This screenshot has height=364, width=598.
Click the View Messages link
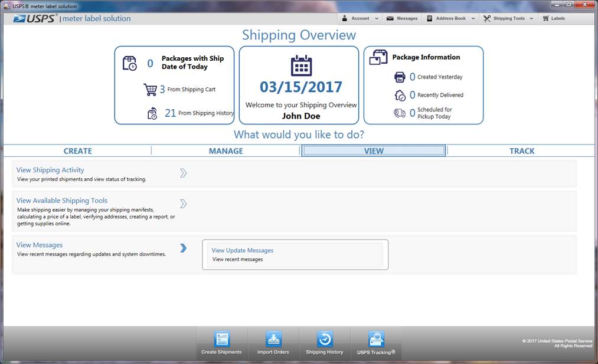(40, 245)
